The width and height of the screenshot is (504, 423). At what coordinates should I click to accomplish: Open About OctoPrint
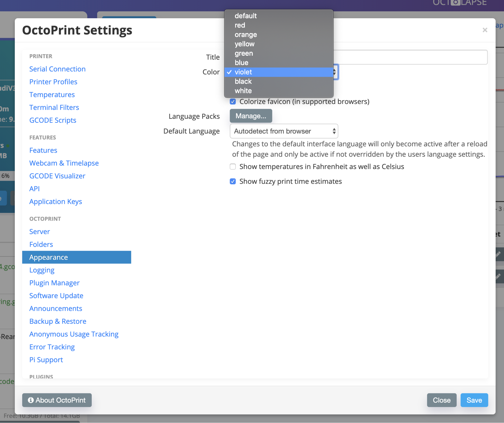(x=57, y=400)
